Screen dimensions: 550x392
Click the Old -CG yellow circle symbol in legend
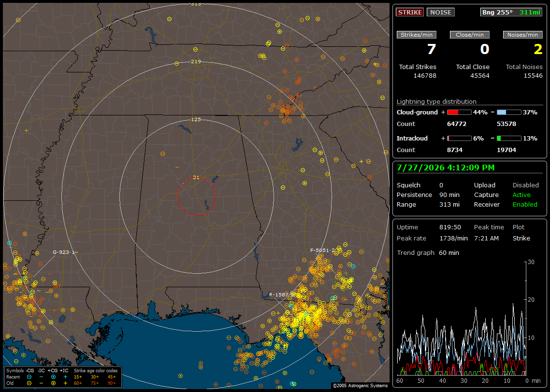tap(29, 383)
